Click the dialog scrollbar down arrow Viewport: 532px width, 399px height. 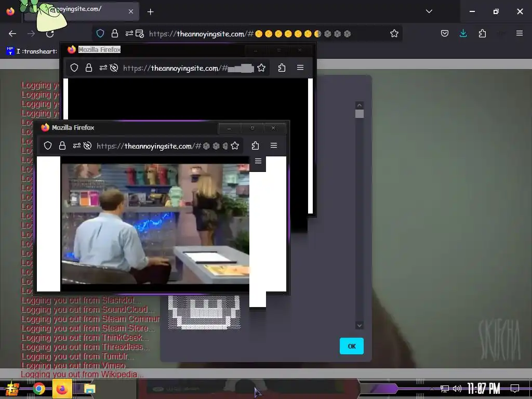[x=360, y=325]
